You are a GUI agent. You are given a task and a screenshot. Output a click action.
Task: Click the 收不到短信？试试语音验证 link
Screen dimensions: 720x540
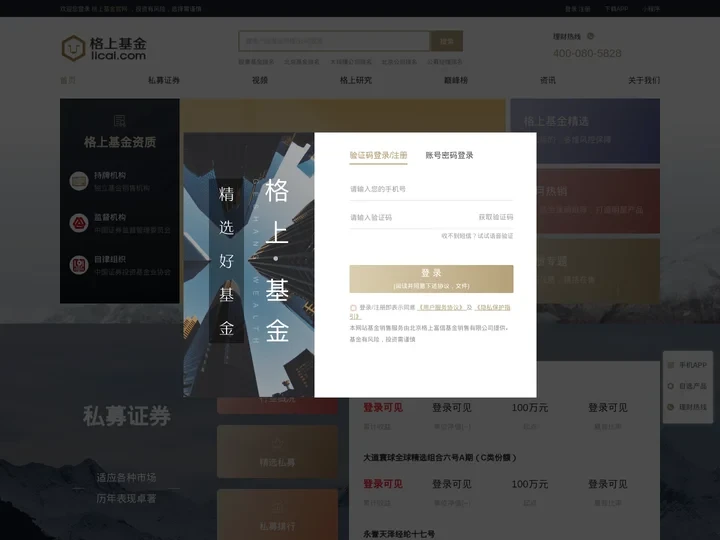pos(477,236)
